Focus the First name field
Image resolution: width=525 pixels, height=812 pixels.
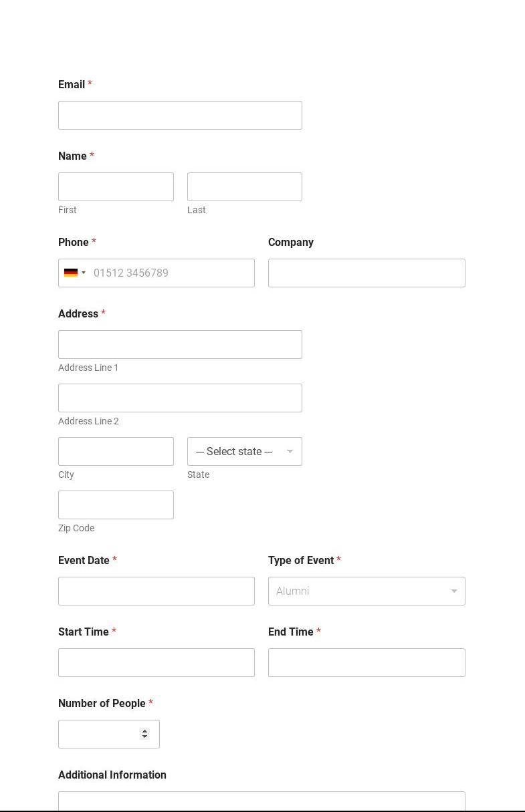[x=116, y=187]
